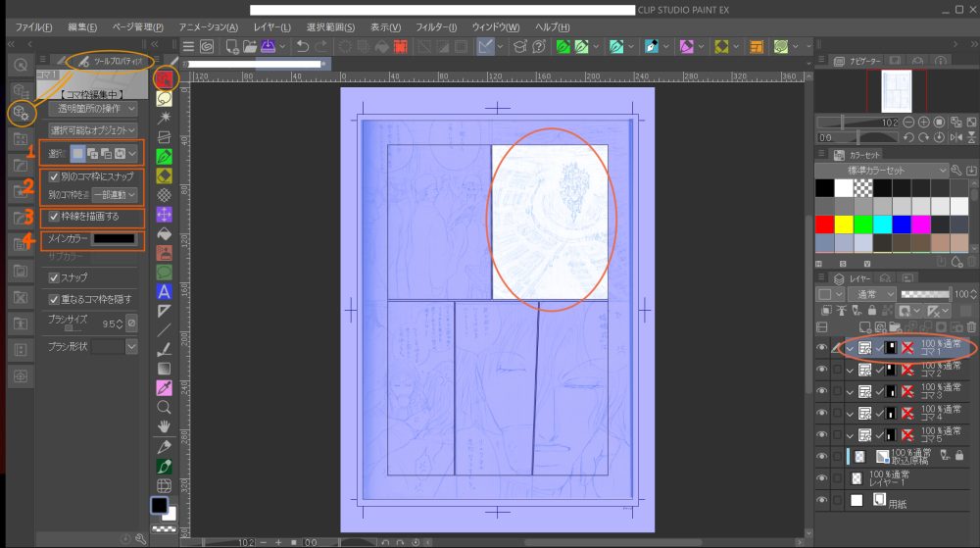Select the Zoom magnifier tool
The image size is (980, 548).
coord(165,406)
